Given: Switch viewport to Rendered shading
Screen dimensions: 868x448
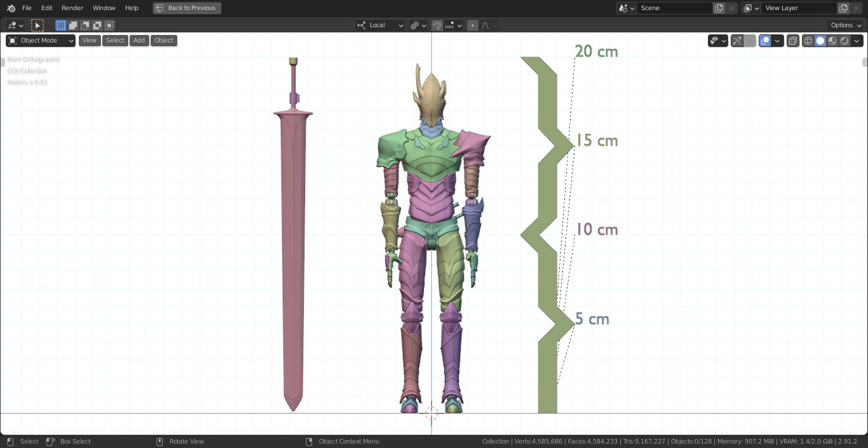Looking at the screenshot, I should (844, 40).
